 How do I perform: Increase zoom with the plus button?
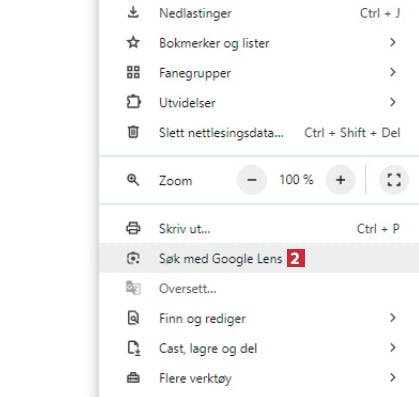(x=340, y=180)
